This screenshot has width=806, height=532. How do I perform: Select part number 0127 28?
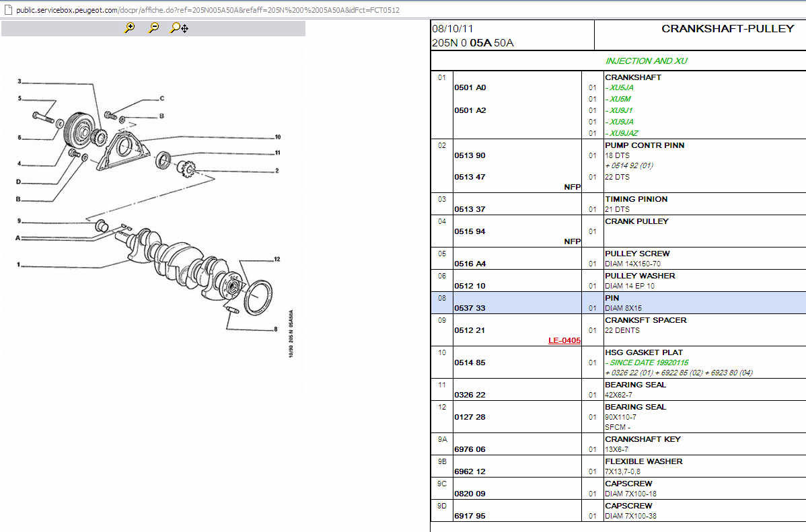pyautogui.click(x=470, y=417)
